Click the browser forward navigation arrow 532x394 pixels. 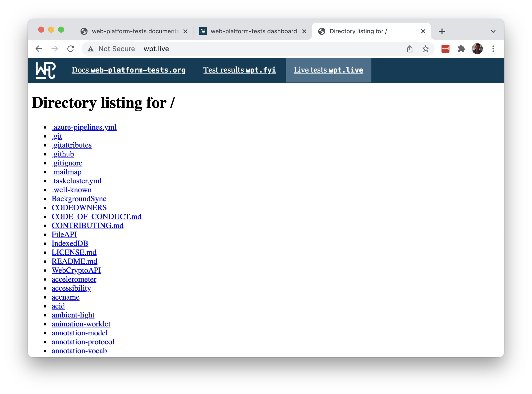pos(55,48)
